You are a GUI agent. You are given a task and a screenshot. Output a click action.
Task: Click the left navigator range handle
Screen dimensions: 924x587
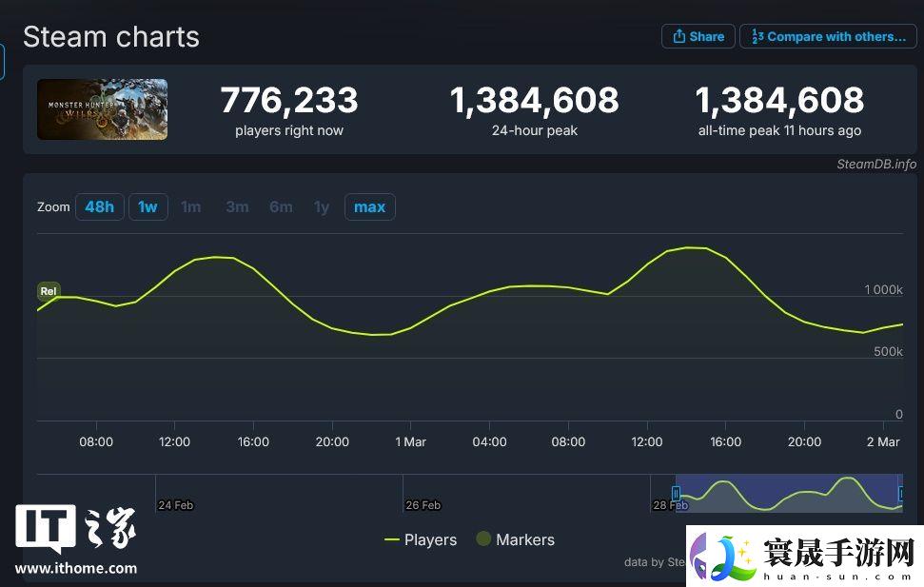coord(676,493)
